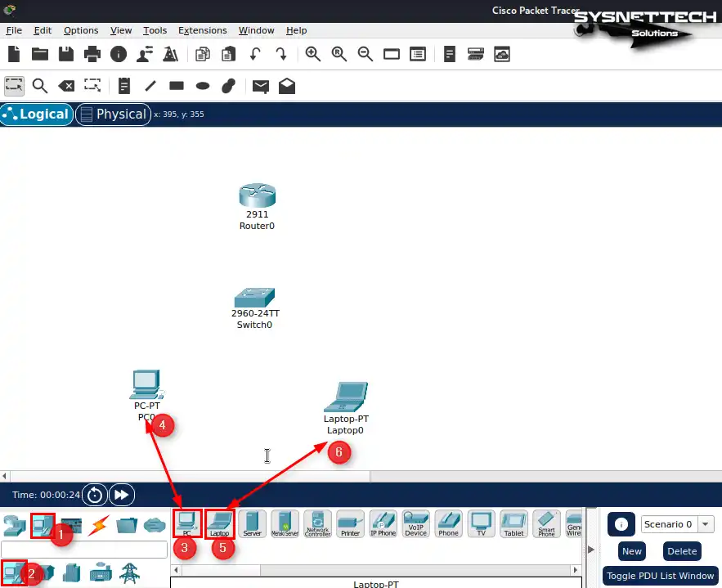This screenshot has width=722, height=588.
Task: Expand the simulation panel arrow
Action: pyautogui.click(x=591, y=550)
